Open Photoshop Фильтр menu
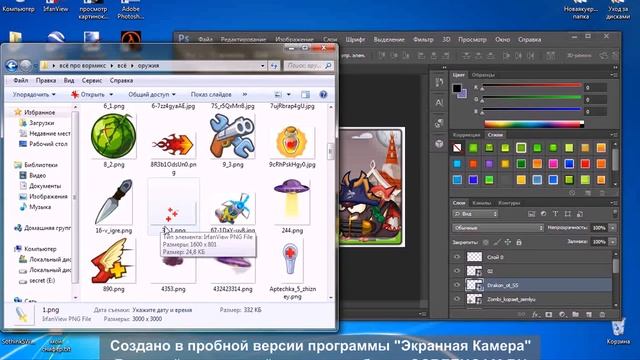Screen dimensions: 640x360 click(x=423, y=40)
